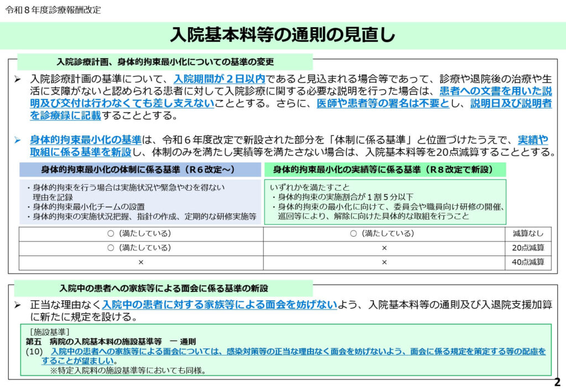Click the page number 2 at bottom right

[557, 383]
